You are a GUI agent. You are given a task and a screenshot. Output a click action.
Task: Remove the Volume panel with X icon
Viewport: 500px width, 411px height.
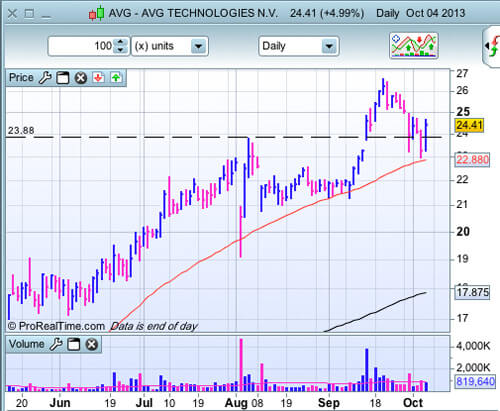92,344
